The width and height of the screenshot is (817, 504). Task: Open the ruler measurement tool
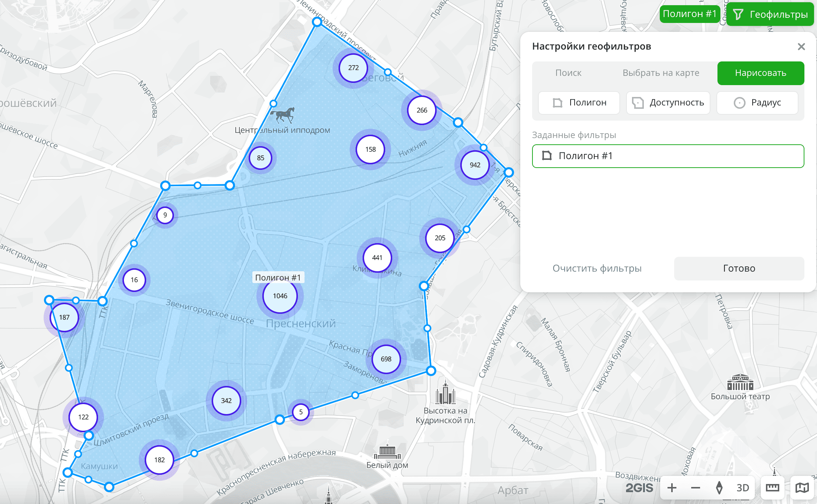click(772, 488)
